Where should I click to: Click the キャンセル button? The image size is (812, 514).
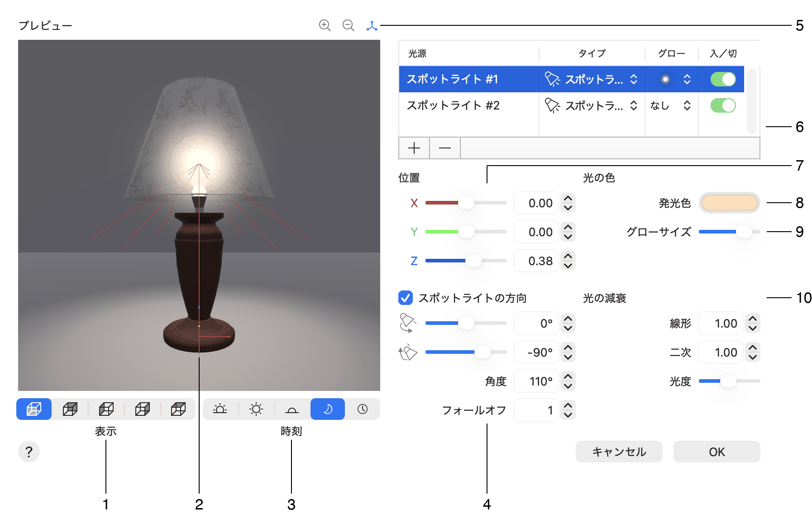[x=619, y=452]
